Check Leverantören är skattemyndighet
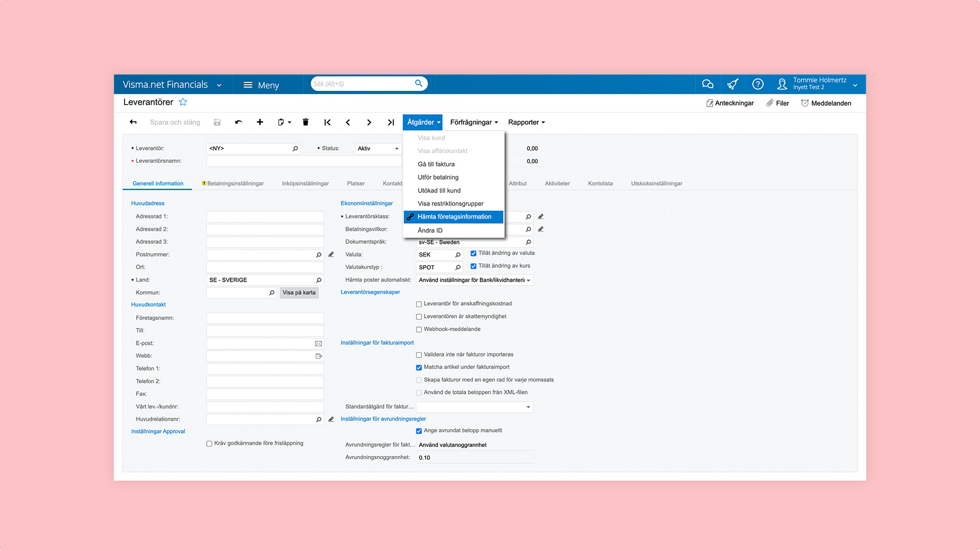980x551 pixels. 419,317
